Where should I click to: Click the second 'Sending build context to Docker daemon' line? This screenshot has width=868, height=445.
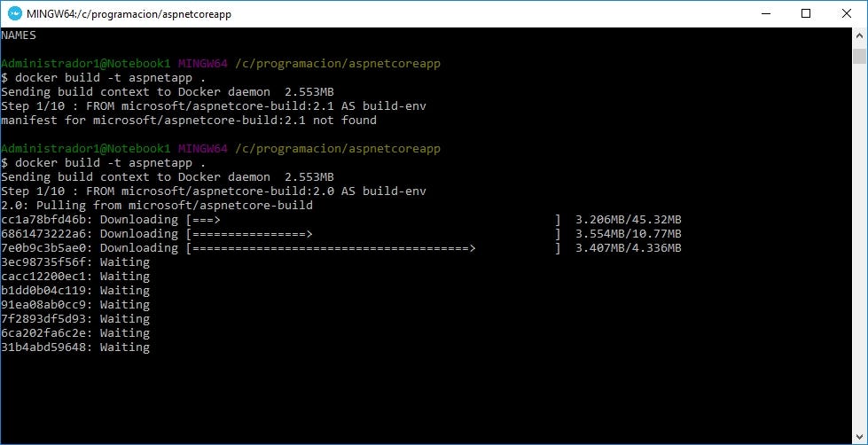(168, 177)
